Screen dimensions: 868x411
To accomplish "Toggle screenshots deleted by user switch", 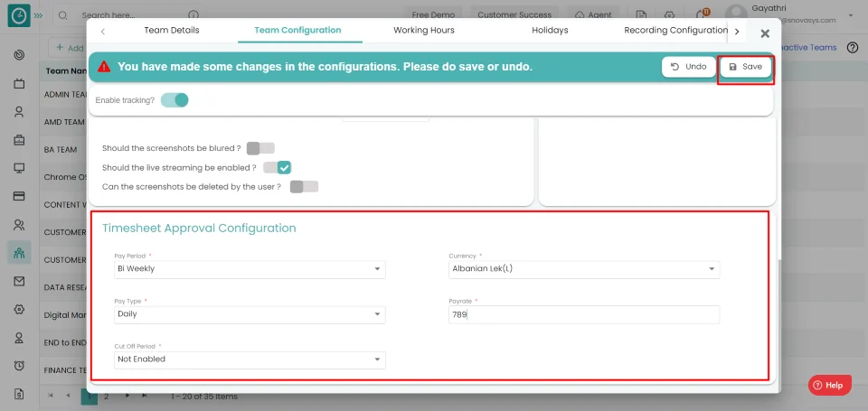I will (x=304, y=187).
